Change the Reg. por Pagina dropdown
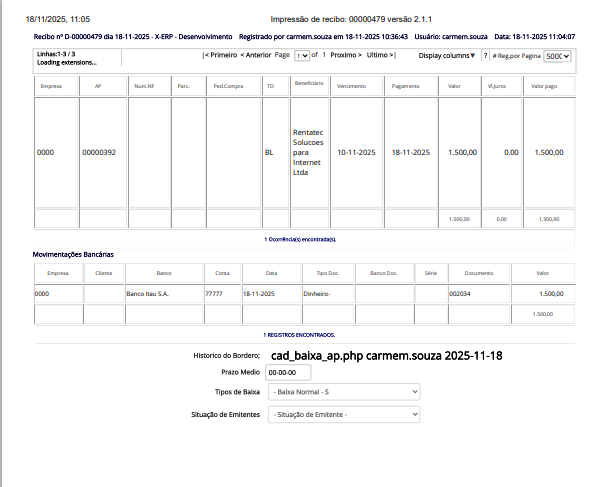 tap(558, 56)
